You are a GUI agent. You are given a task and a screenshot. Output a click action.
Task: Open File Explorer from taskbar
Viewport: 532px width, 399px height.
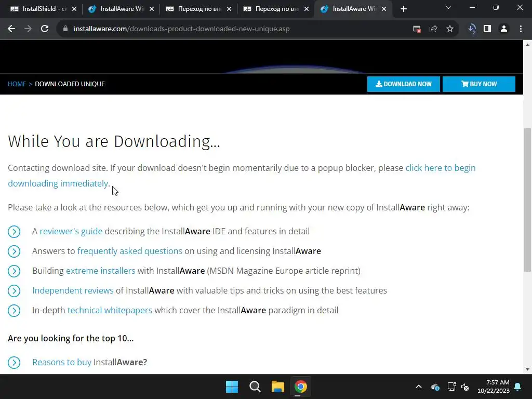pyautogui.click(x=277, y=387)
